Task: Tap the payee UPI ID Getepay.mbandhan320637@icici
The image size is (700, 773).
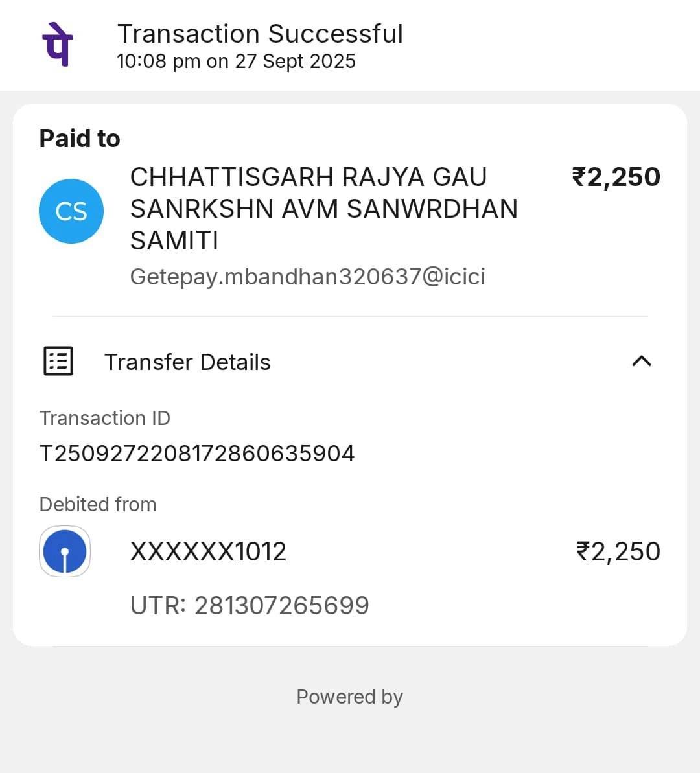Action: [x=307, y=277]
